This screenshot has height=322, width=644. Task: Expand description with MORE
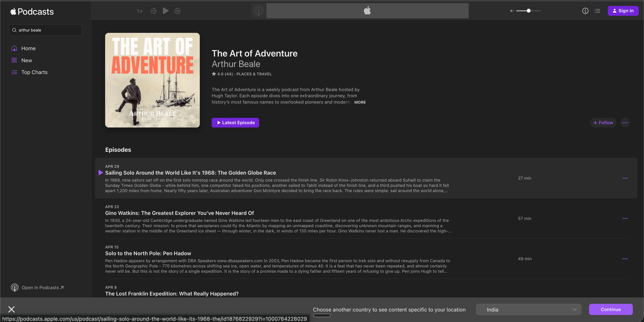(x=360, y=102)
